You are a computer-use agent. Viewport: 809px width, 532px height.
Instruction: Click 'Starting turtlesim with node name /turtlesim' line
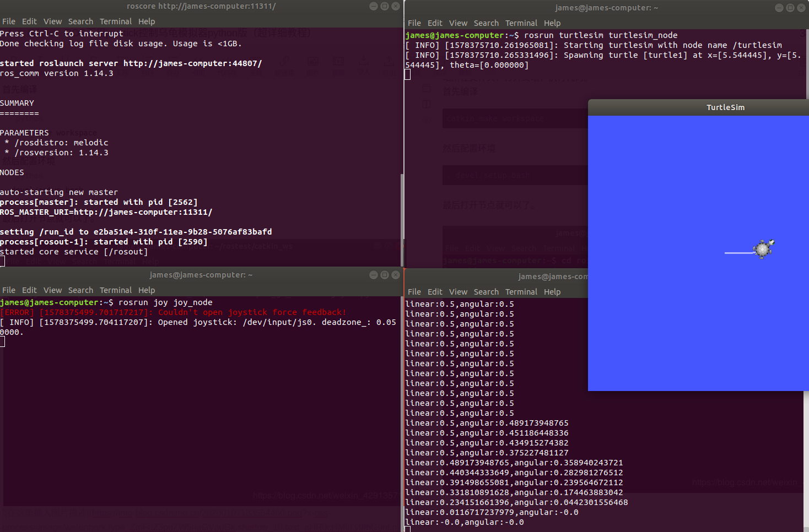coord(594,45)
